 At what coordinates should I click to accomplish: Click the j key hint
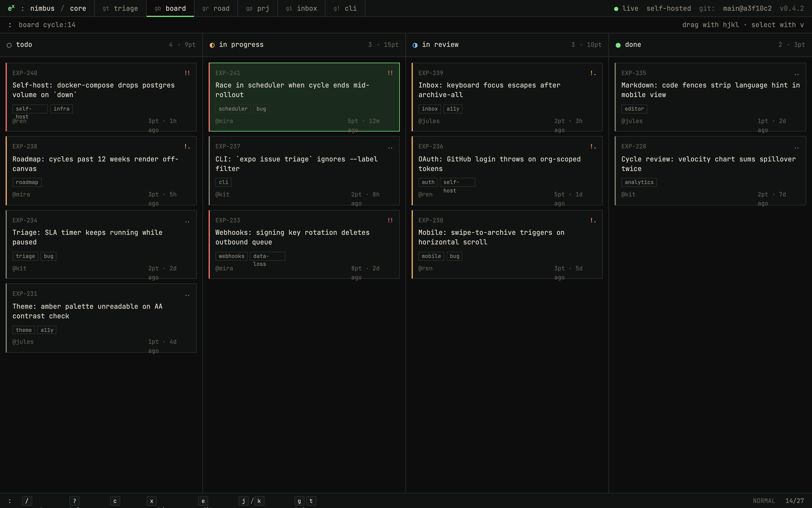(244, 501)
